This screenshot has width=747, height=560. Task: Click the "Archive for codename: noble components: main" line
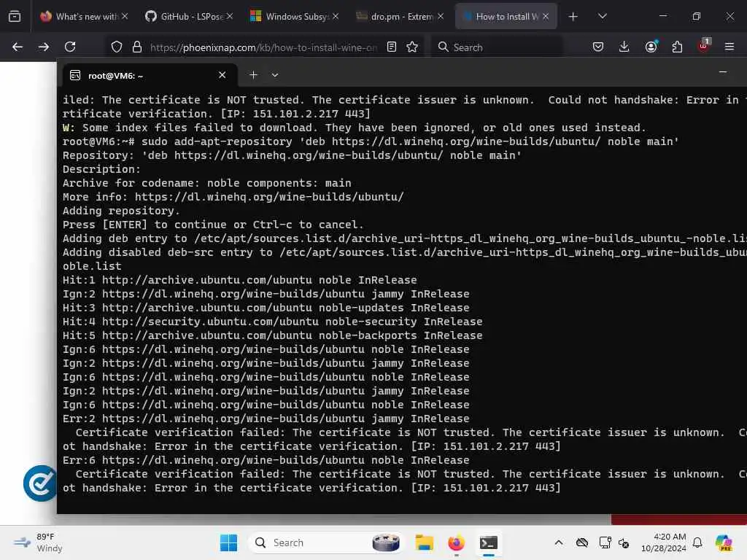pos(206,183)
